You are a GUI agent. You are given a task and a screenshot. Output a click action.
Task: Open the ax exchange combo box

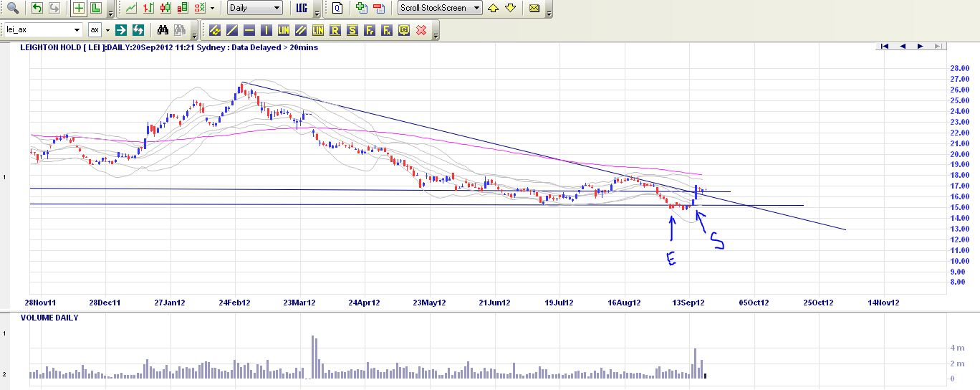click(95, 29)
